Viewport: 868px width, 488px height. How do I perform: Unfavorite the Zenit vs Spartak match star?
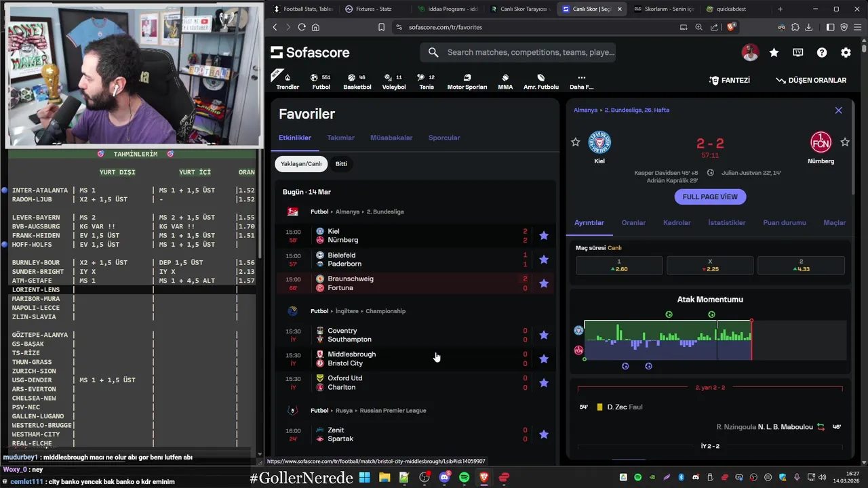pos(544,434)
